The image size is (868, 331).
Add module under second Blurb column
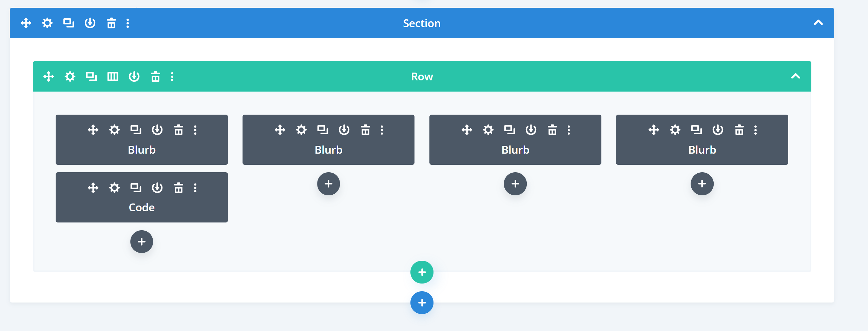(x=328, y=184)
